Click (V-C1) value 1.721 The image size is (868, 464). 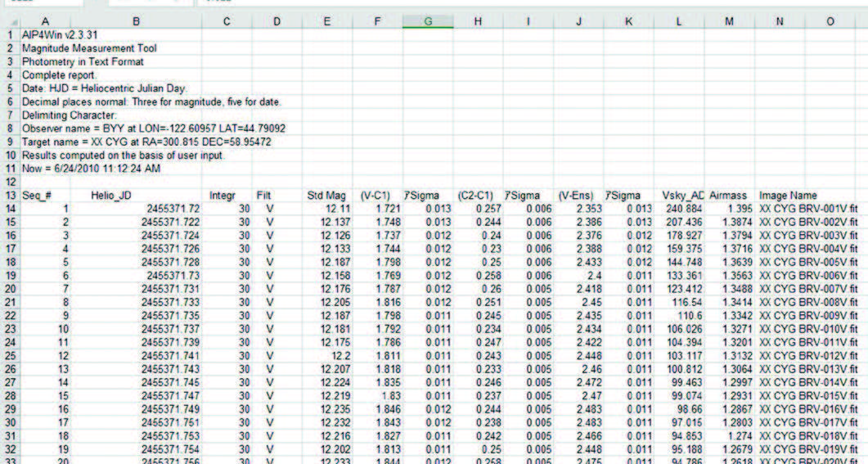pyautogui.click(x=377, y=209)
